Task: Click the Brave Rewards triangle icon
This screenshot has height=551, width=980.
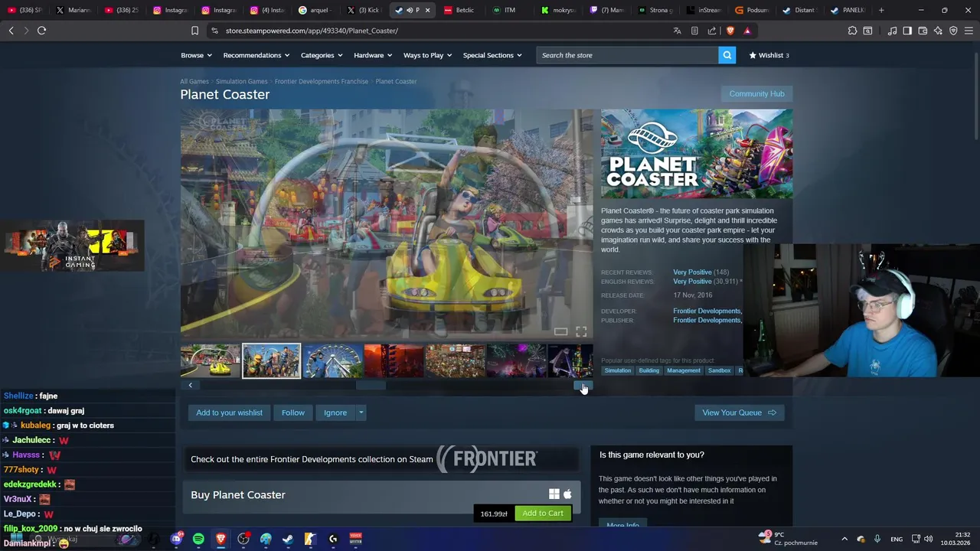Action: [x=747, y=31]
